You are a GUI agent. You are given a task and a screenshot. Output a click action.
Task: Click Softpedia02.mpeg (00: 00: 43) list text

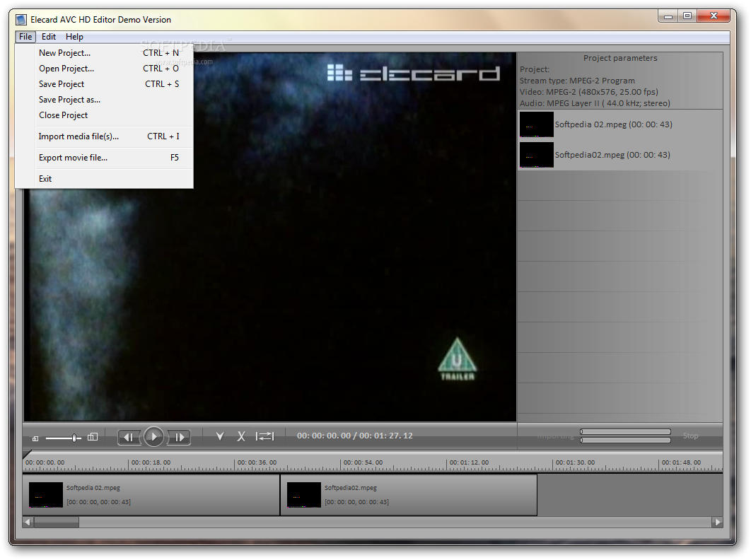(612, 155)
